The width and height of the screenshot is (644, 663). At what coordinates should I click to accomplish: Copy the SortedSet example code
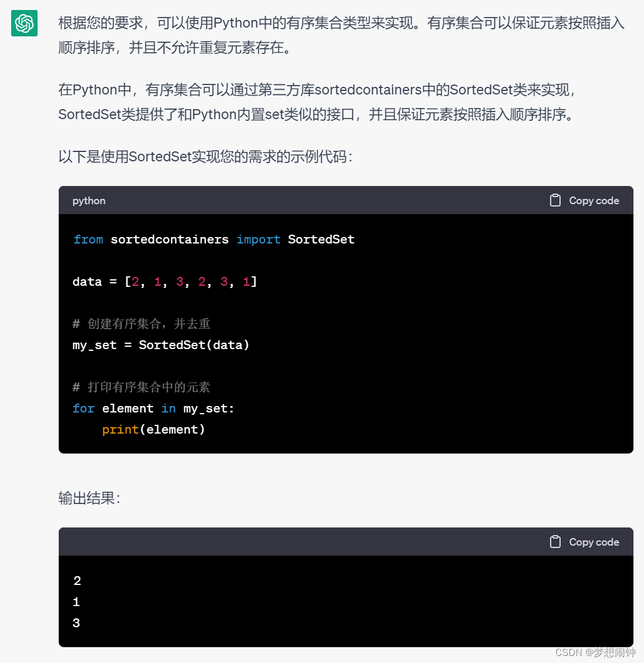584,200
